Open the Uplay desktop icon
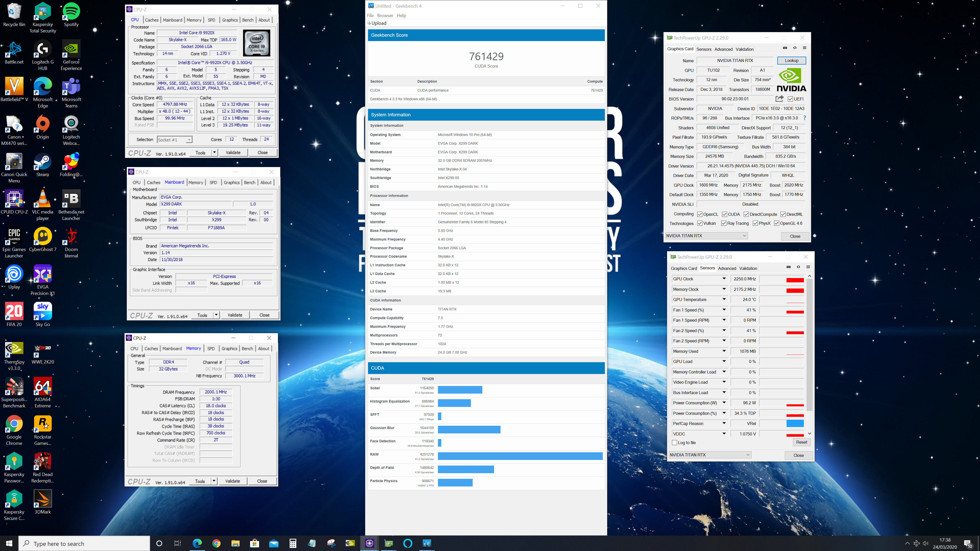980x551 pixels. tap(14, 277)
